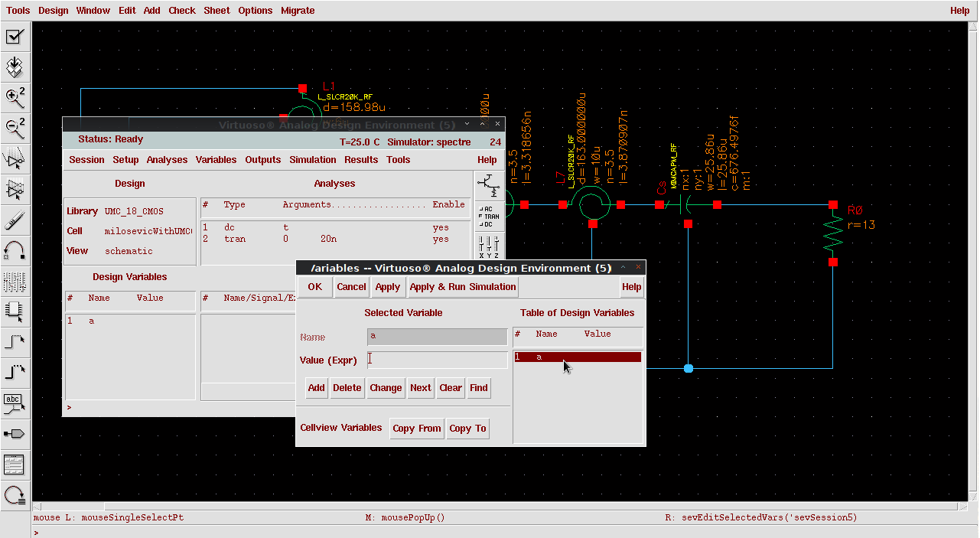Select the narrow Wire tool icon

coord(15,342)
